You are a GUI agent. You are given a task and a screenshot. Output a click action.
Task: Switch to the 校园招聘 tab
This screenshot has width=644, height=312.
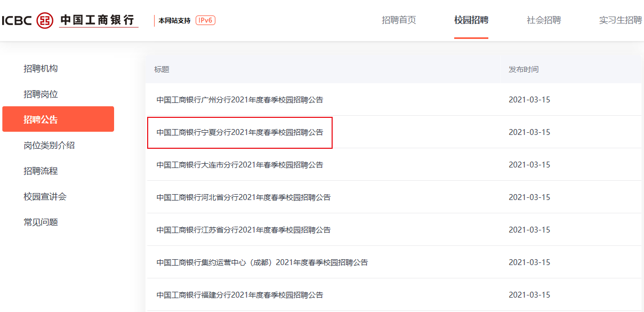[x=471, y=20]
